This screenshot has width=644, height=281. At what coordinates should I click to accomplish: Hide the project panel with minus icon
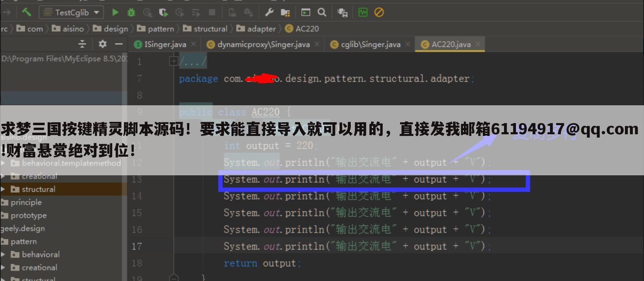(119, 44)
